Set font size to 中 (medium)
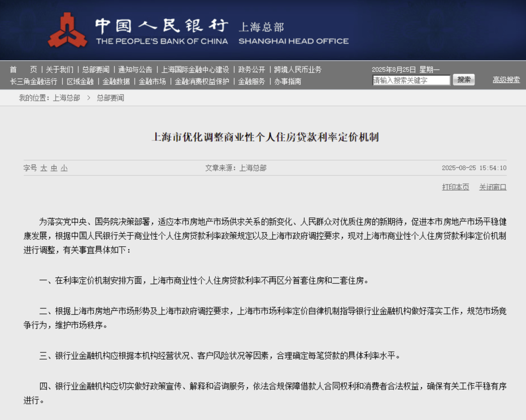Viewport: 526px width, 420px height. 54,168
